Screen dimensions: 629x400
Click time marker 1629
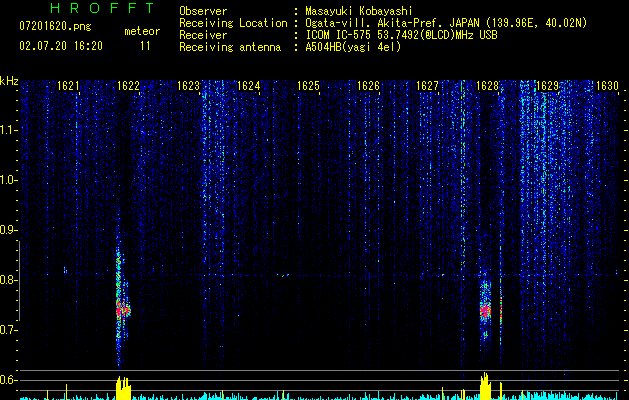pos(547,85)
